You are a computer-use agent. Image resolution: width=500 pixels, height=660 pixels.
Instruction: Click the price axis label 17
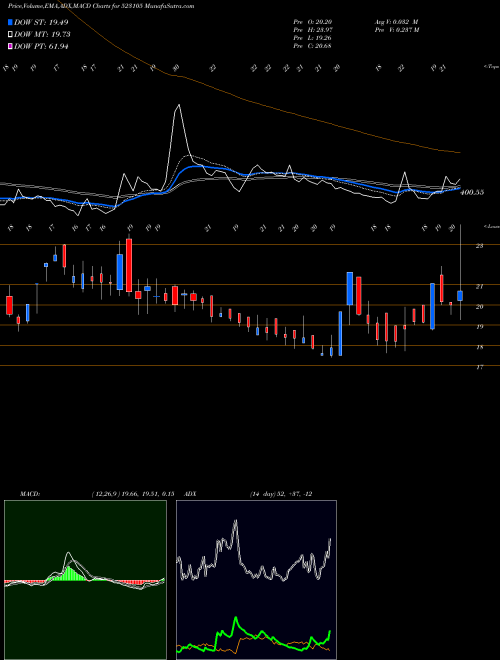[479, 367]
